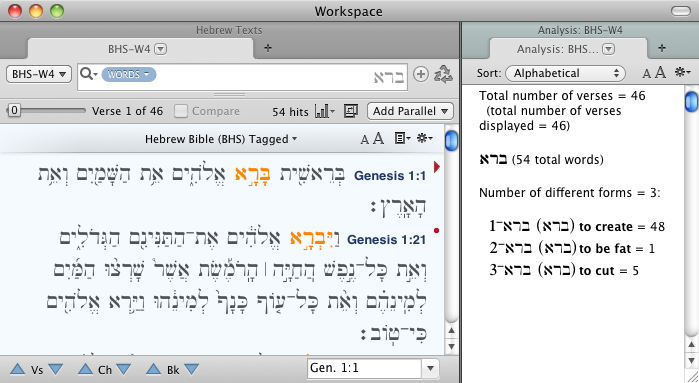Open the BHS-W4 text selector dropdown
Viewport: 699px width, 383px height.
coord(39,74)
